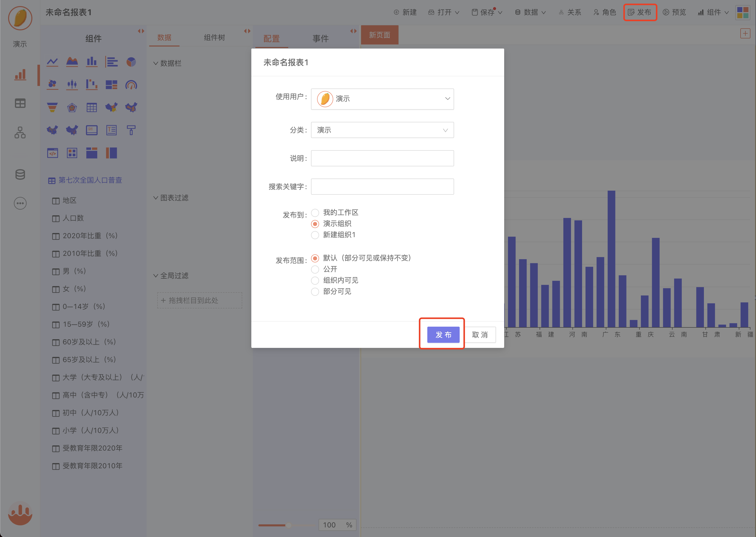Collapse the 图表过滤 section
756x537 pixels.
coord(155,198)
